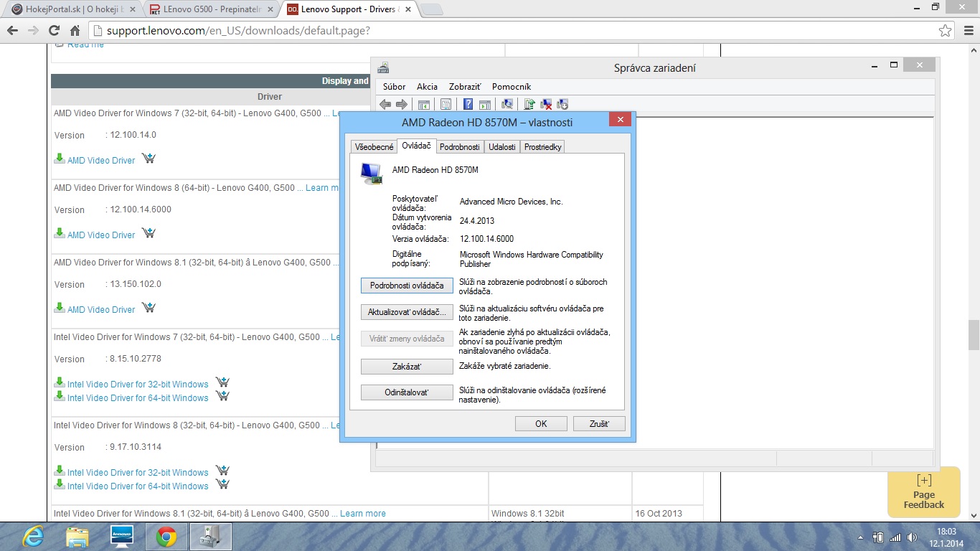Switch to the Prostriedky tab
Viewport: 980px width, 551px height.
(x=542, y=146)
